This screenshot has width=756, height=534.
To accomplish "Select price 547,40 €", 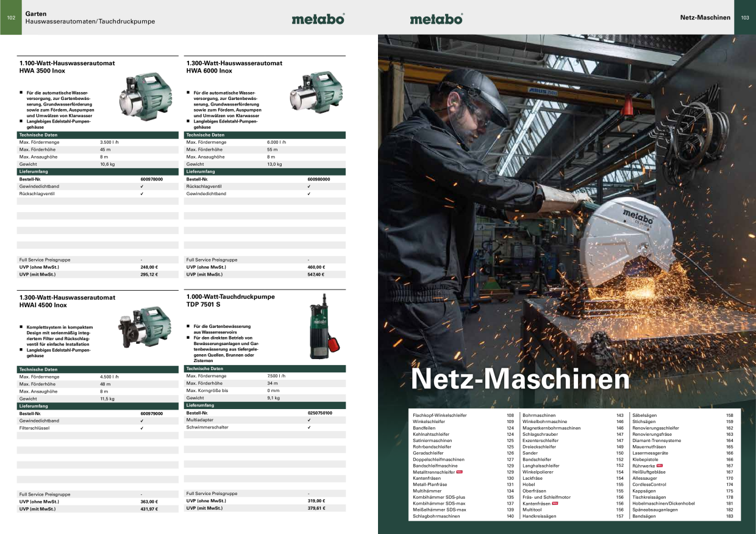I will pos(316,274).
